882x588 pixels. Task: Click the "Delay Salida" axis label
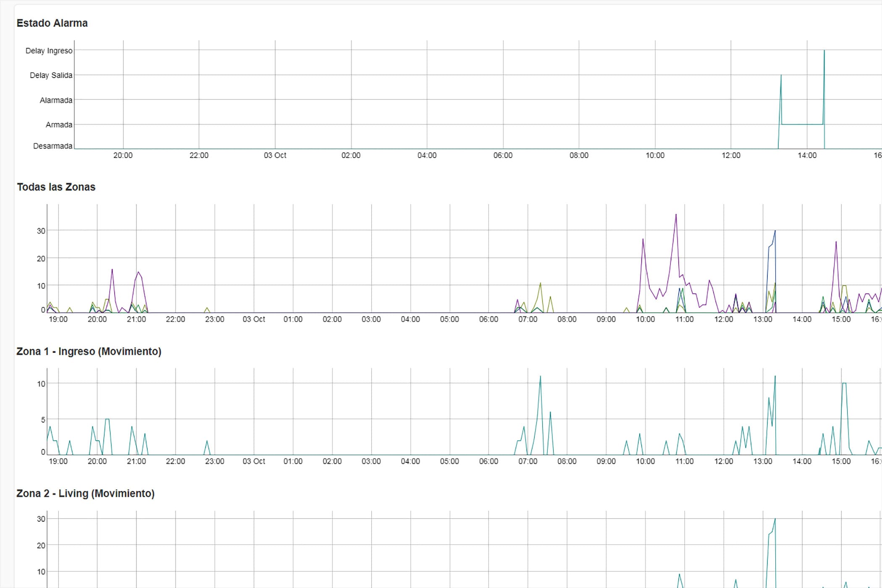(51, 75)
